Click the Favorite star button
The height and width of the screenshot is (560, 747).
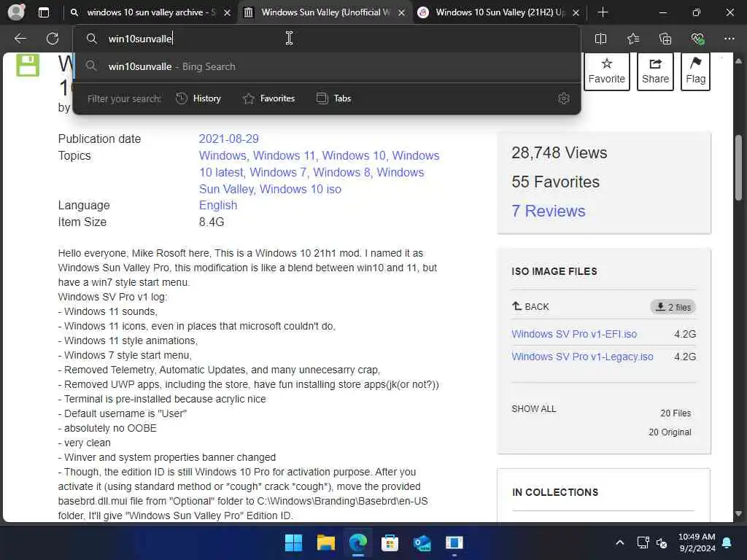click(x=606, y=71)
